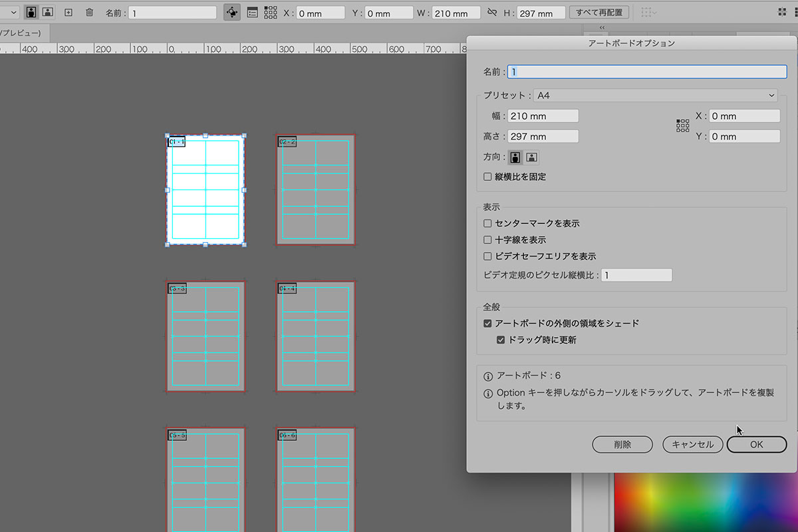Screen dimensions: 798x532
Task: Click the すべて再配置 button
Action: coord(599,13)
